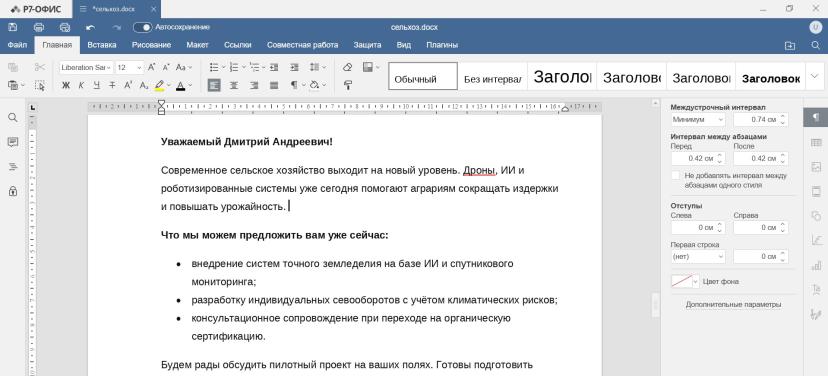Open the Файл menu
The height and width of the screenshot is (376, 828).
[x=17, y=45]
